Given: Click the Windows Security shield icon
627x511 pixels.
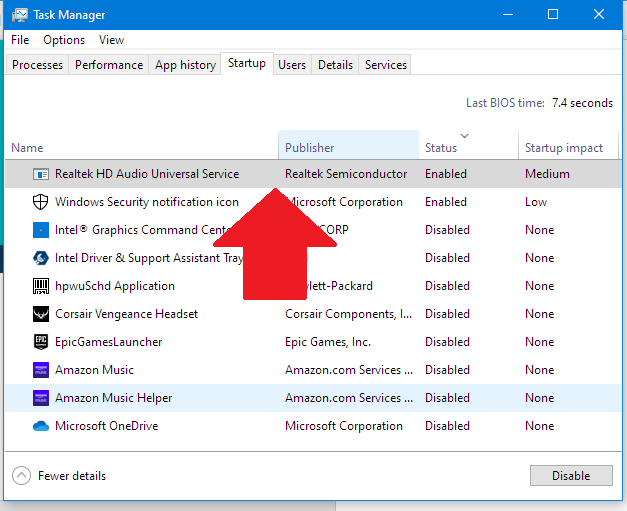Looking at the screenshot, I should [x=40, y=202].
